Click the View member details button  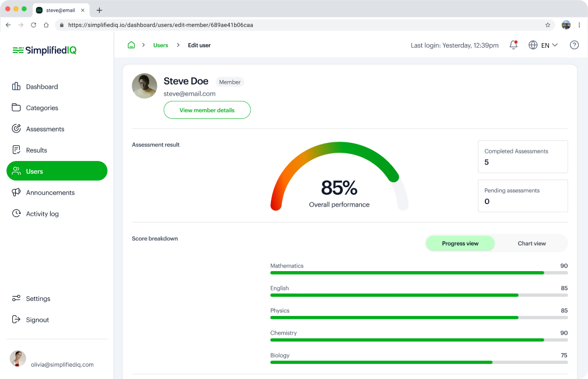207,110
